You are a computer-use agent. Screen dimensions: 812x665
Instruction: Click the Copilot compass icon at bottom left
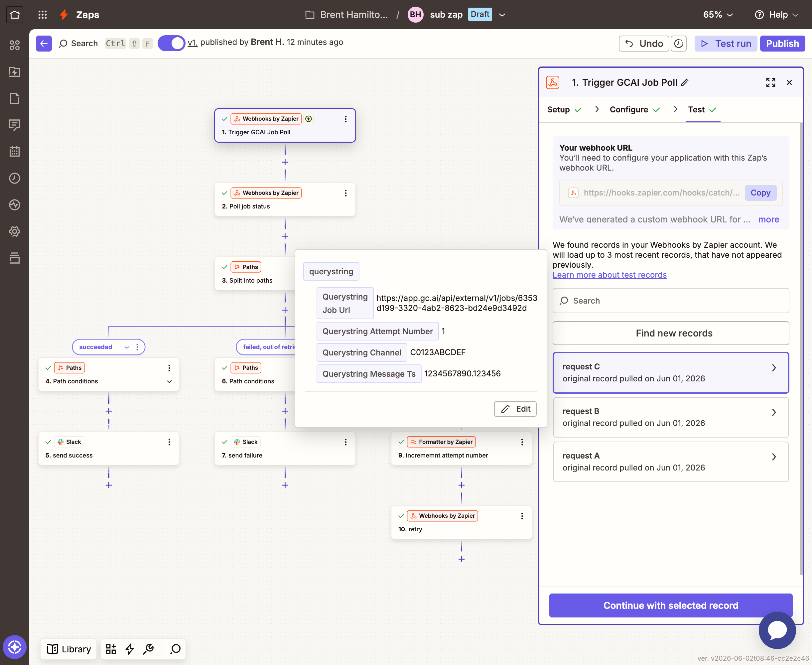click(x=15, y=647)
